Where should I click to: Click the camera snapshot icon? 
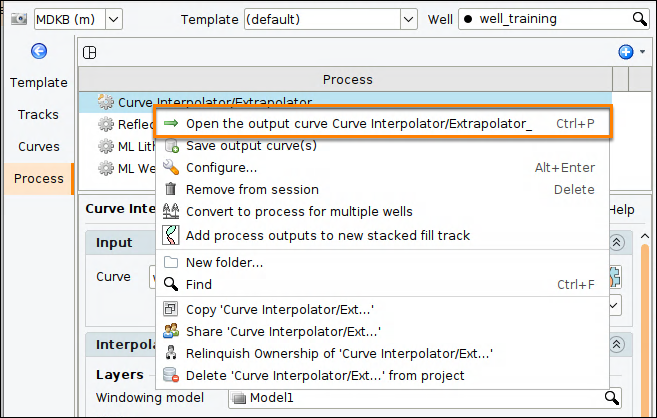pyautogui.click(x=18, y=19)
